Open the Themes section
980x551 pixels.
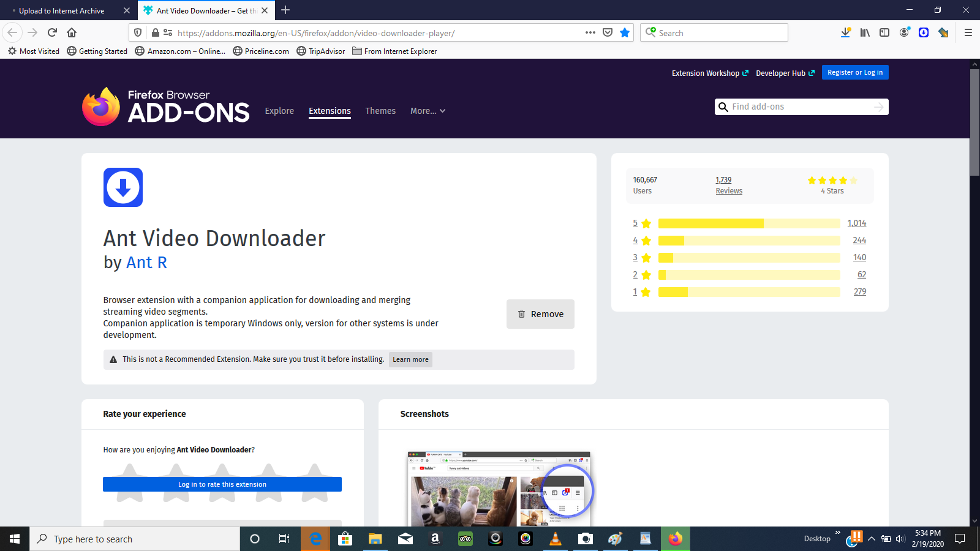click(x=380, y=111)
